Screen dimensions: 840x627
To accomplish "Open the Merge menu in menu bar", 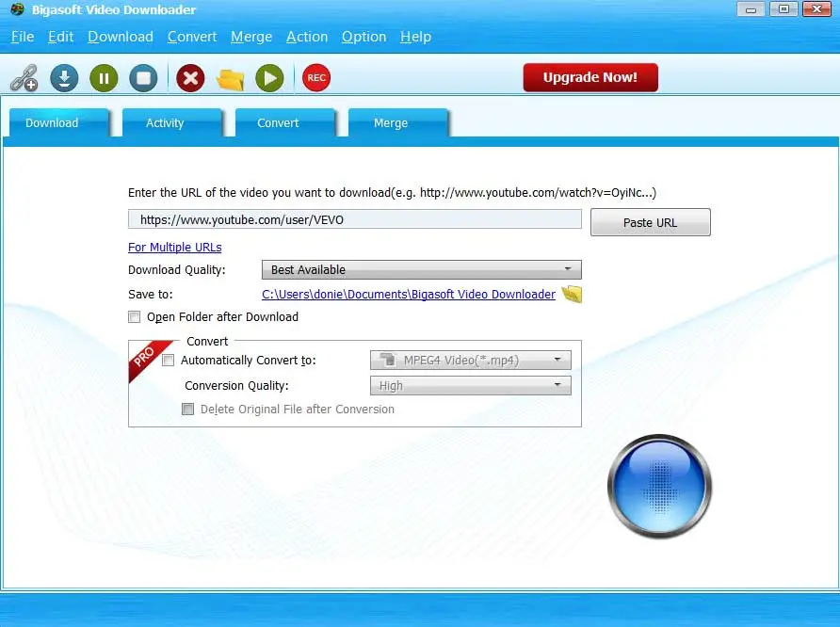I will point(251,37).
